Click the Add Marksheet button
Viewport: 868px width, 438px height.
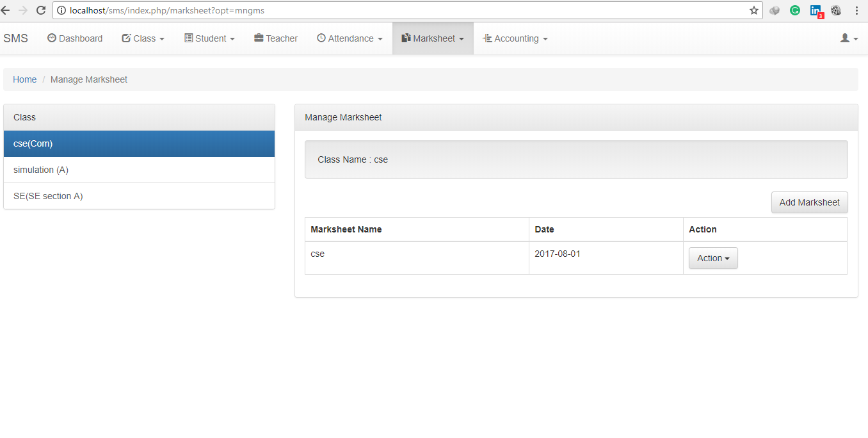coord(809,202)
